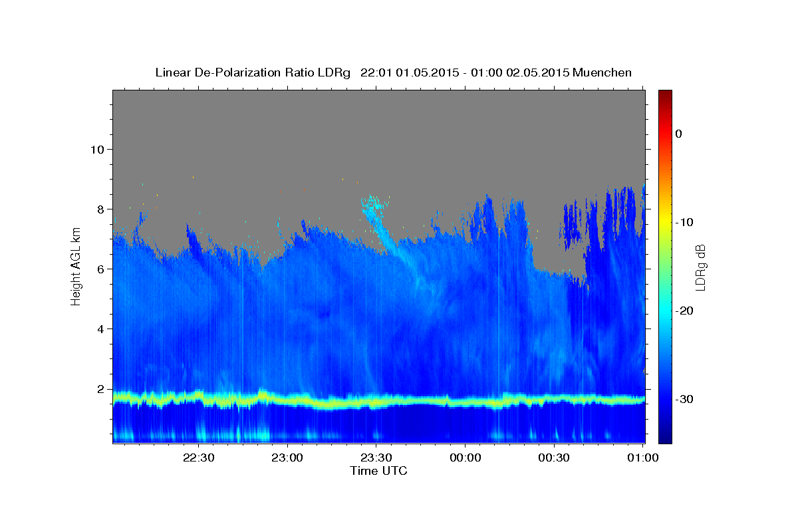Click the colorbar value '-30'

pos(685,399)
